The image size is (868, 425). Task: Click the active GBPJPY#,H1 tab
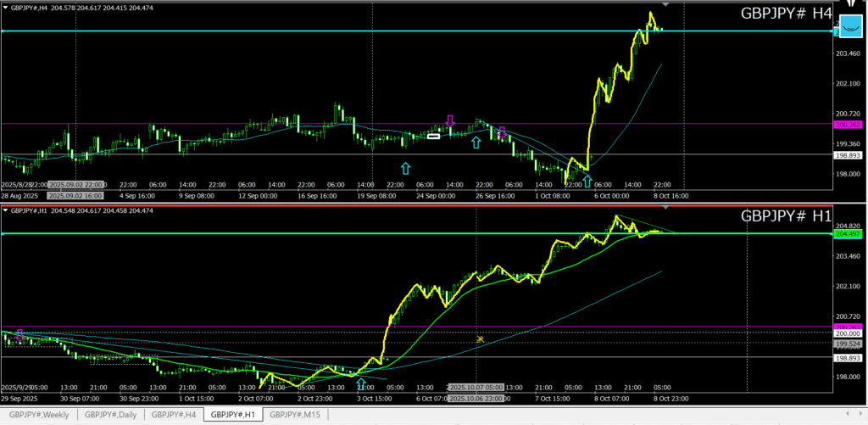click(233, 414)
